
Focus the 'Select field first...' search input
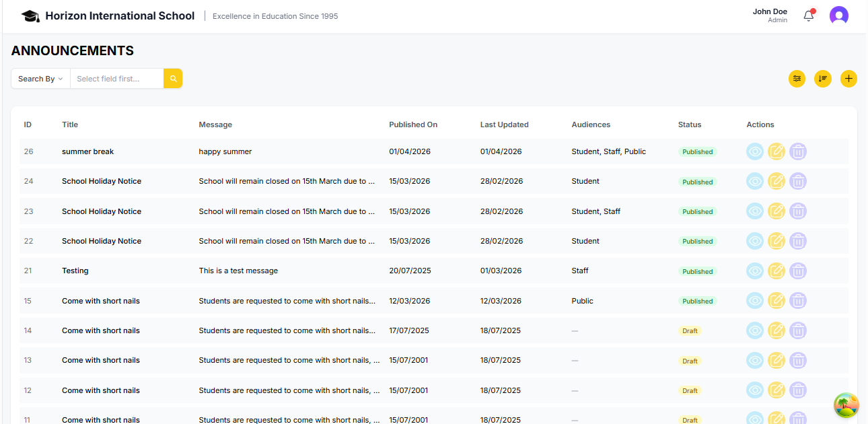pyautogui.click(x=117, y=79)
